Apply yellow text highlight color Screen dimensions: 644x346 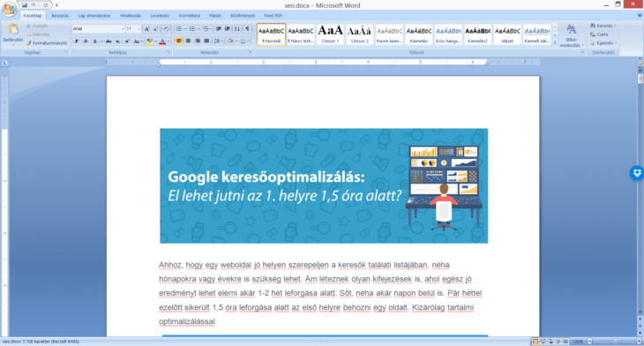[149, 41]
